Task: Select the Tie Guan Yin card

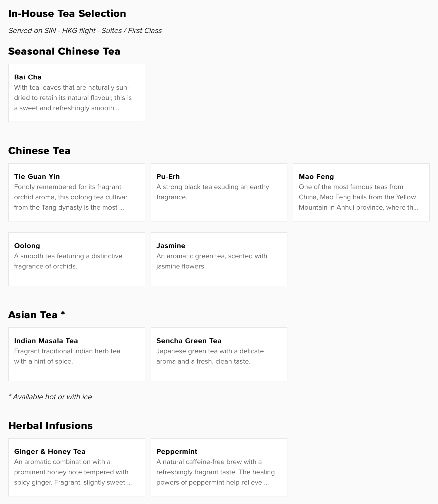Action: (77, 192)
